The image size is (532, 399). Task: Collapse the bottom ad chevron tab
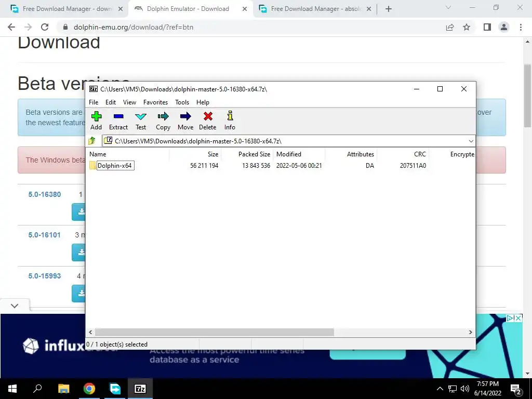pos(15,305)
